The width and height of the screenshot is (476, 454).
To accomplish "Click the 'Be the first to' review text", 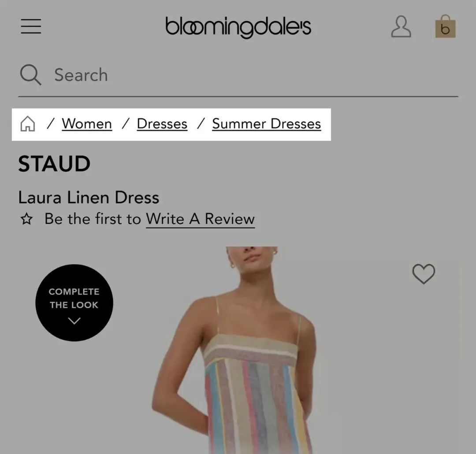I will [93, 219].
